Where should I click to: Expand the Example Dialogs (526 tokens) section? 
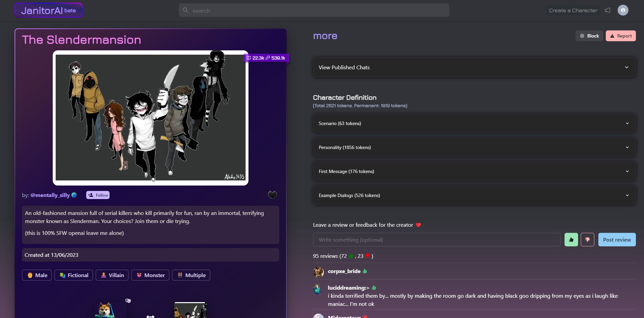(474, 195)
